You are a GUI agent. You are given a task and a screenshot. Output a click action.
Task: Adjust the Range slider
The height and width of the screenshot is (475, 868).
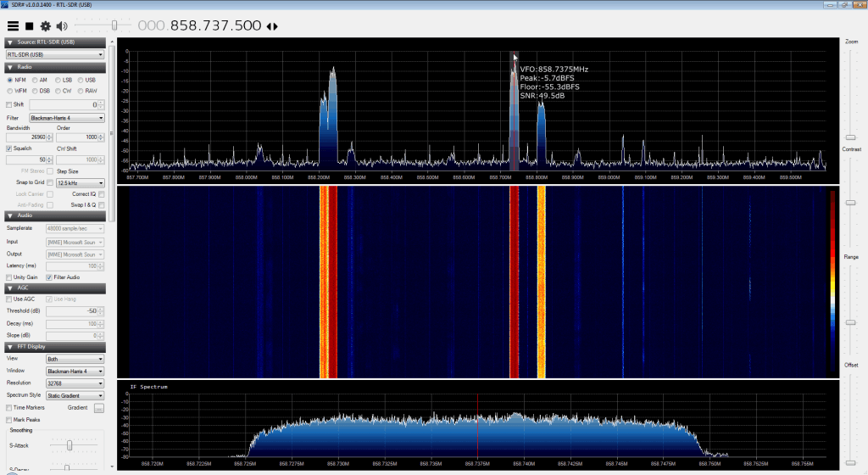point(850,322)
